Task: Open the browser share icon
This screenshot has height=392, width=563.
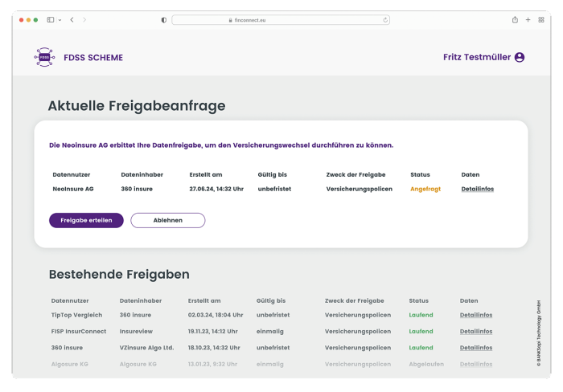Action: pos(515,20)
